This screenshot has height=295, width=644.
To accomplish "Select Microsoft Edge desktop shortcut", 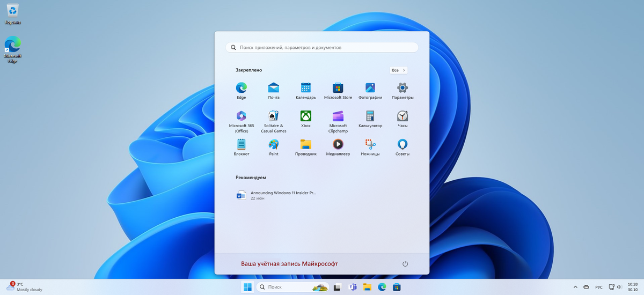I will pyautogui.click(x=13, y=49).
